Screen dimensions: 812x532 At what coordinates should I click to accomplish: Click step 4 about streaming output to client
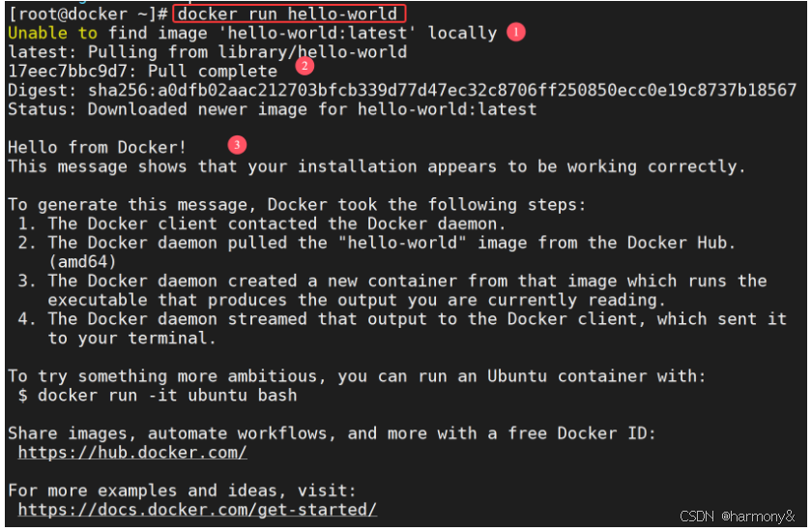[402, 329]
